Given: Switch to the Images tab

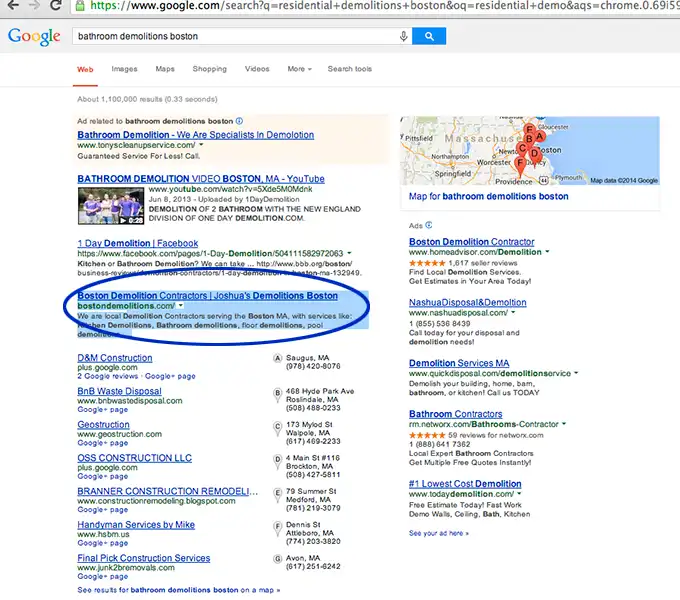Looking at the screenshot, I should 124,69.
